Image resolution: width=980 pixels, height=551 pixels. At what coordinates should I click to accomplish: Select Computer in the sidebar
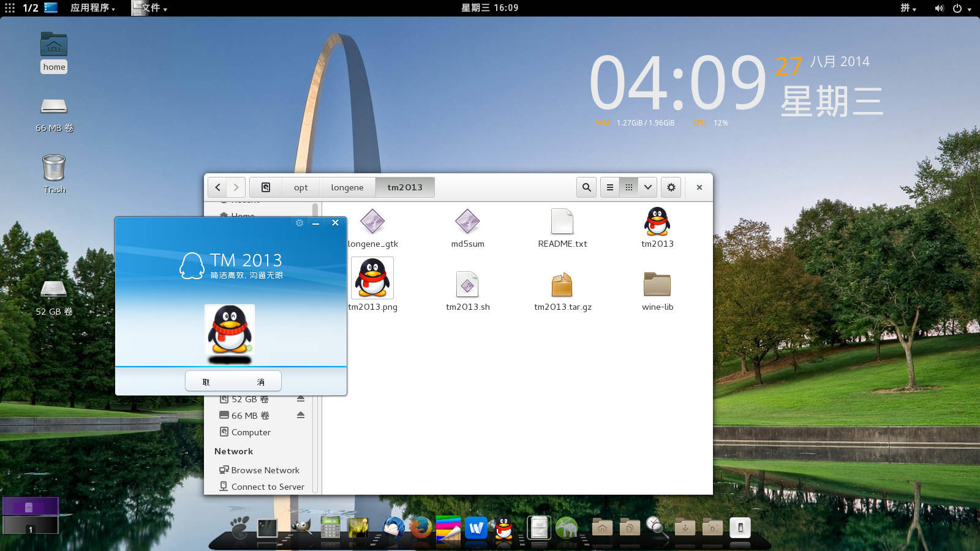[x=245, y=432]
